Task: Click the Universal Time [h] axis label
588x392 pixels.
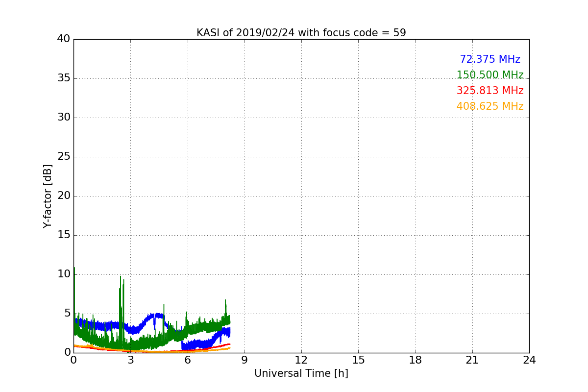Action: point(301,373)
